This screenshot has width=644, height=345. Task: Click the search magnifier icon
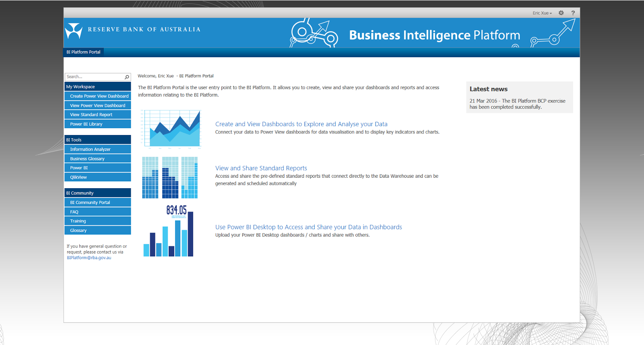pyautogui.click(x=127, y=77)
